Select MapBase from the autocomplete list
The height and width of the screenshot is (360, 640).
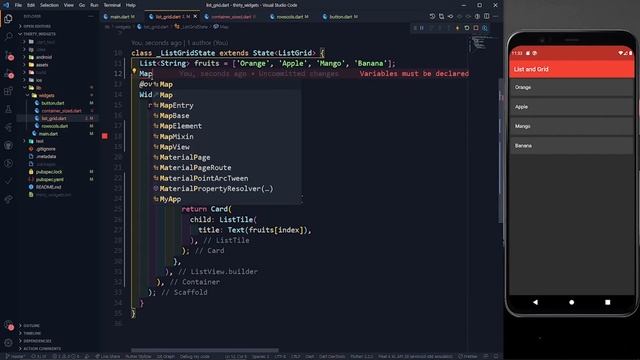pos(227,116)
